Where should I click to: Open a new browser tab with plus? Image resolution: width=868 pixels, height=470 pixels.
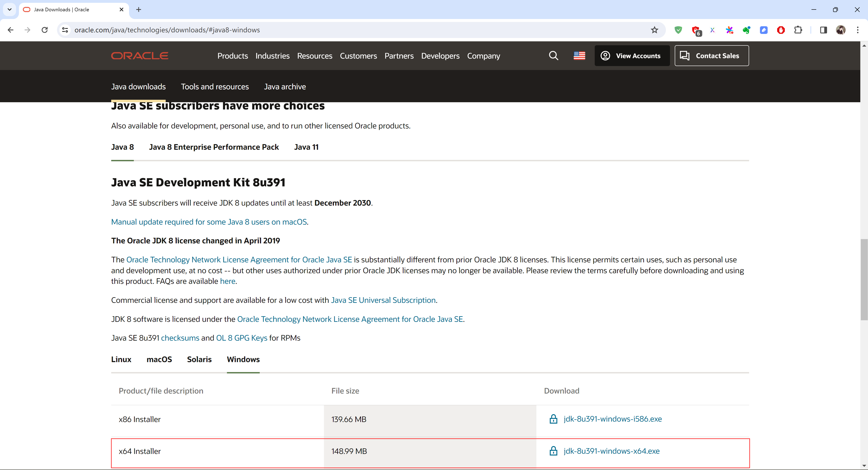[x=139, y=9]
